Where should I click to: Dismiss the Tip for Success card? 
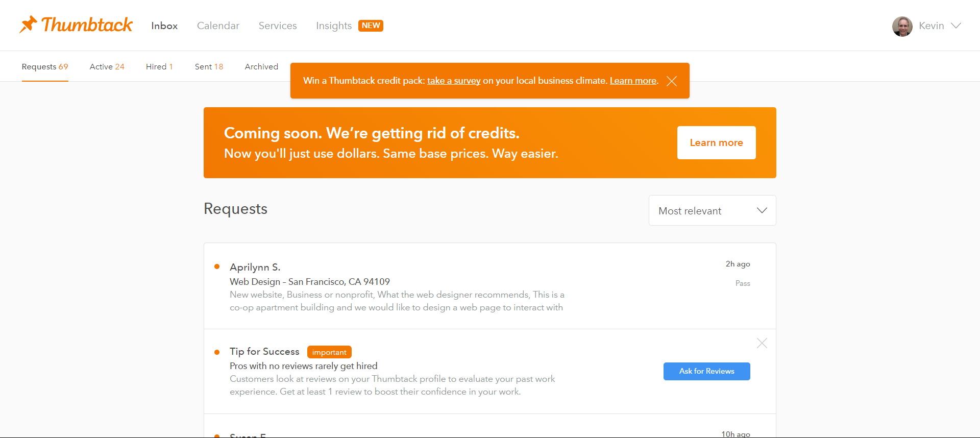click(x=762, y=343)
